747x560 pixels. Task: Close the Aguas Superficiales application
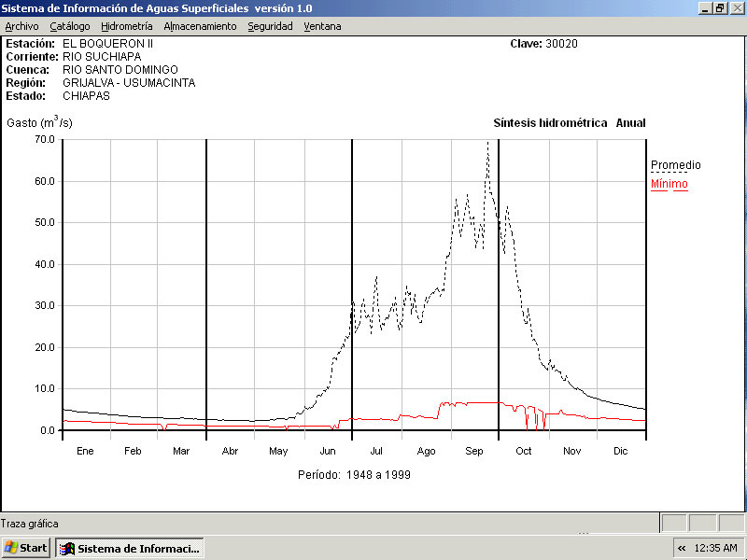point(736,7)
